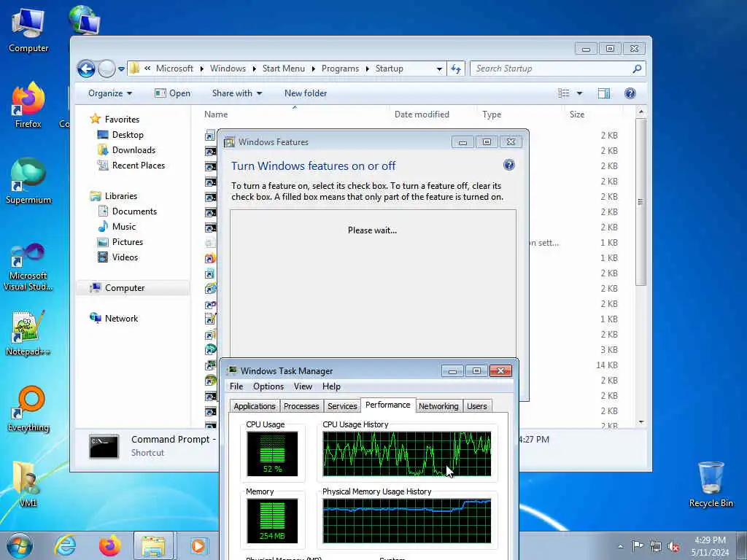The width and height of the screenshot is (747, 560).
Task: Select the Windows Explorer taskbar button
Action: [x=153, y=545]
